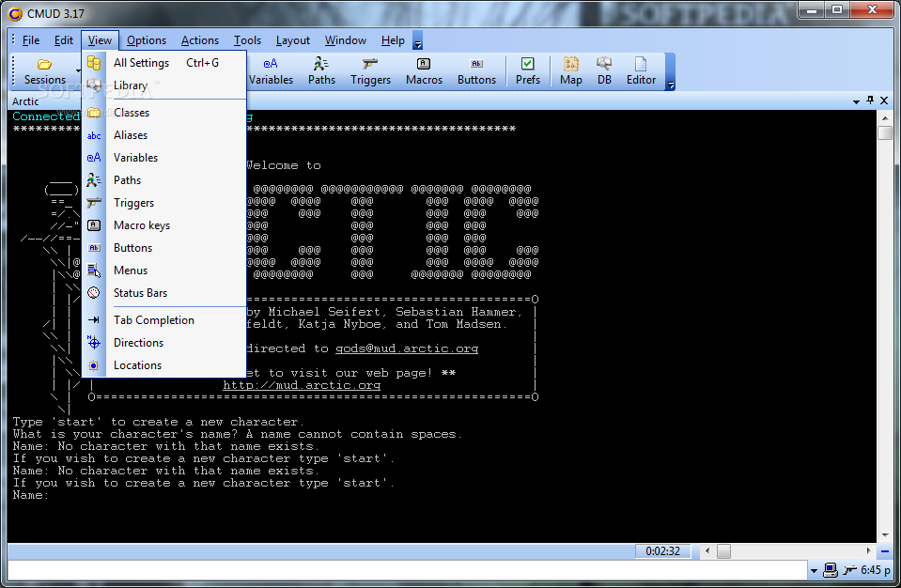Screen dimensions: 901x588
Task: Click the blue minus split button
Action: pyautogui.click(x=885, y=551)
